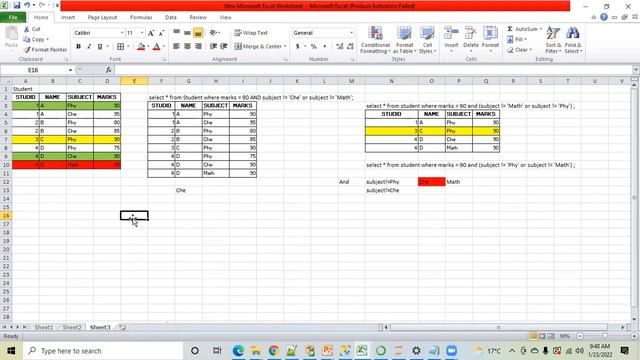Click Increase Decimal icon
Image resolution: width=640 pixels, height=360 pixels.
pos(340,46)
